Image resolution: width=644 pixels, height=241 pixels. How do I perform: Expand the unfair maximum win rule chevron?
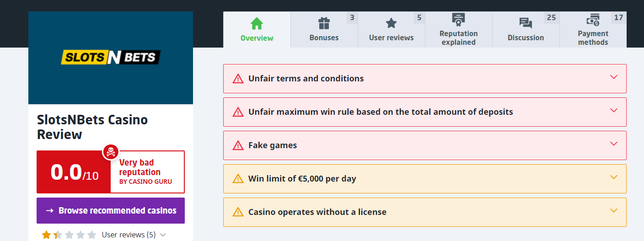[x=614, y=110]
